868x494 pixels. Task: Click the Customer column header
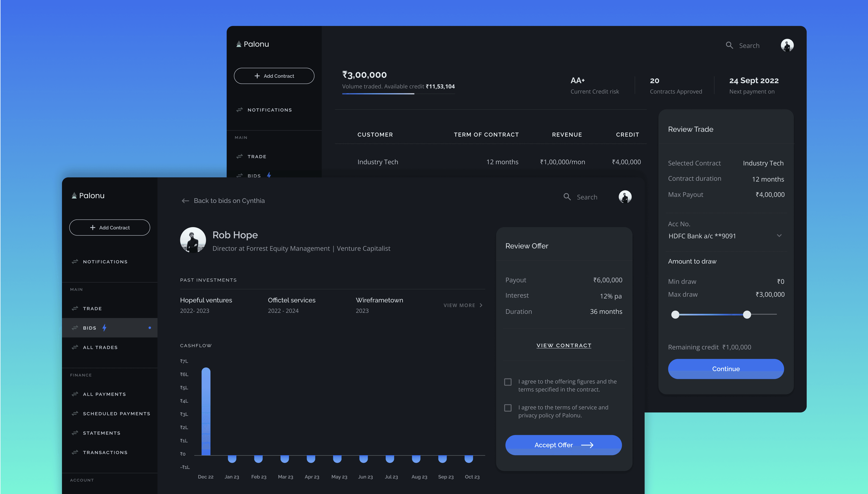coord(375,134)
